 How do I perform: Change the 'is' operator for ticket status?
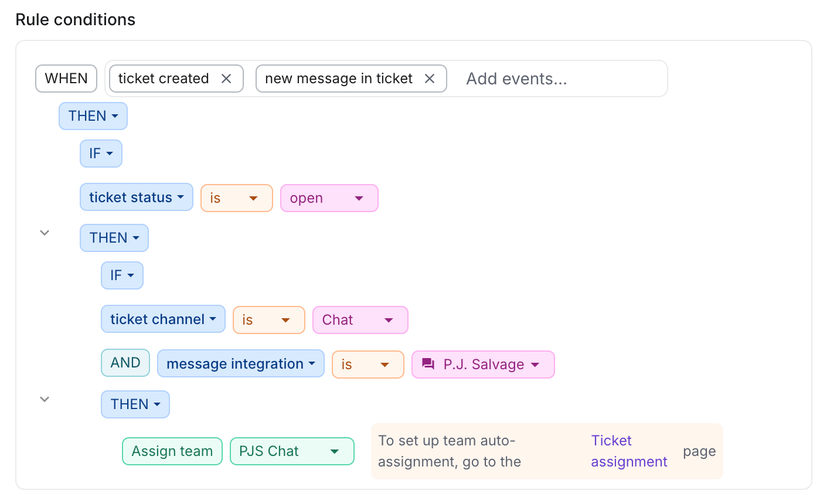pyautogui.click(x=237, y=198)
